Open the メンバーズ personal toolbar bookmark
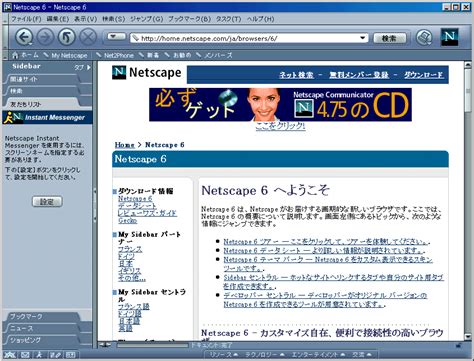The image size is (474, 361). coord(215,55)
